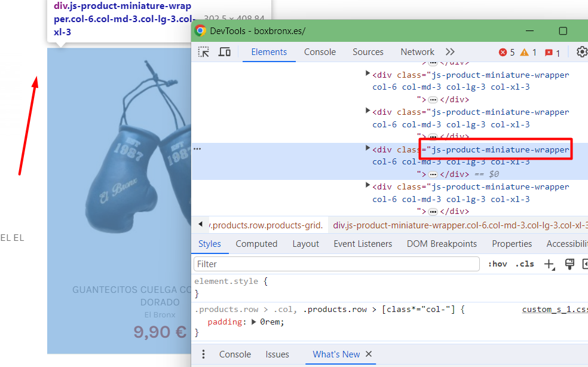The height and width of the screenshot is (367, 588).
Task: Toggle the :hov element state button
Action: [x=497, y=264]
